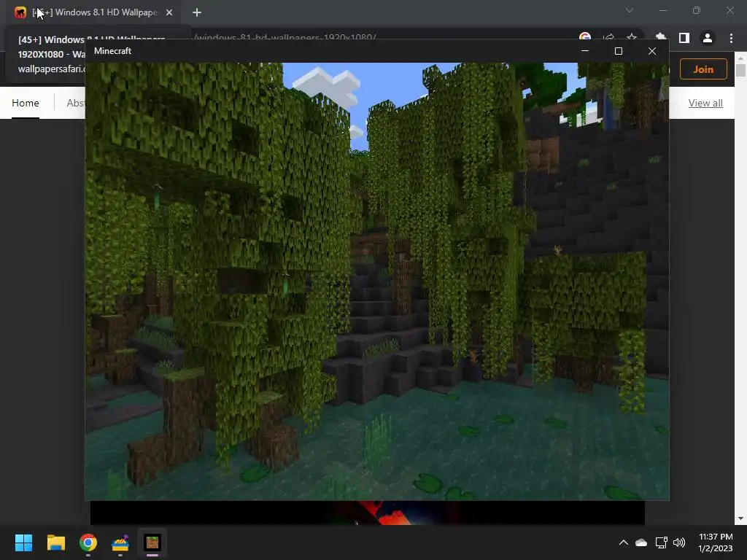Open Chrome tab search chevron

coord(630,10)
